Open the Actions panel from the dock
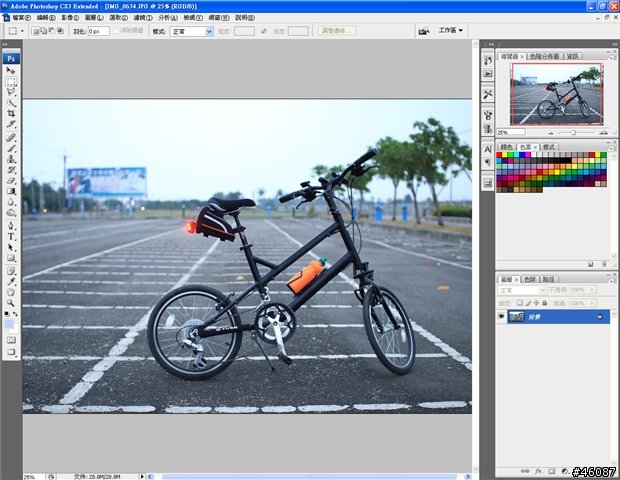The width and height of the screenshot is (620, 480). point(488,74)
